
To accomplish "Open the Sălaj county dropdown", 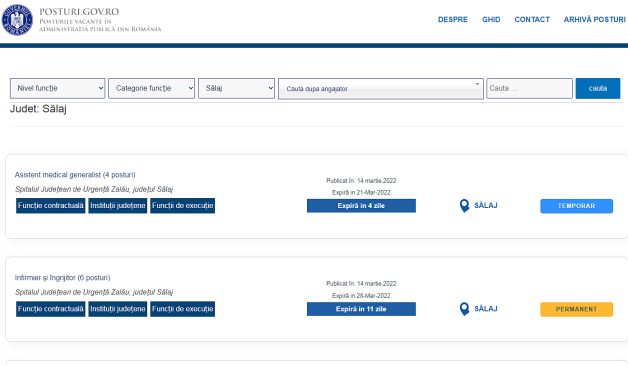I will [236, 88].
